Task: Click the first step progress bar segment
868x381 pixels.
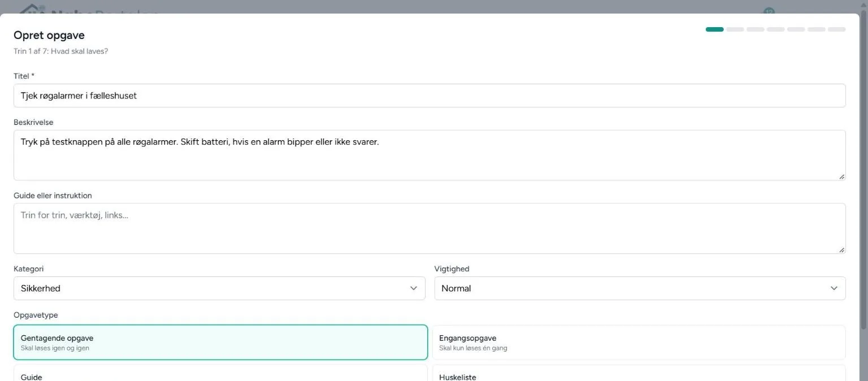Action: click(x=714, y=29)
